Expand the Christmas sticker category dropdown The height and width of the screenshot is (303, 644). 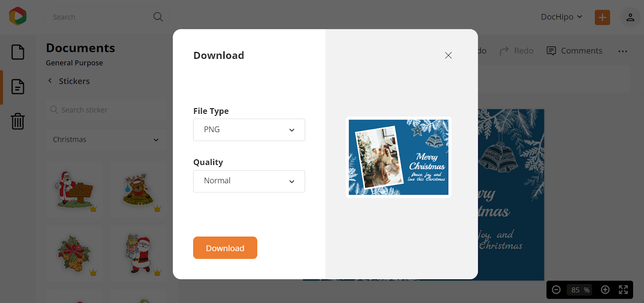pyautogui.click(x=106, y=140)
